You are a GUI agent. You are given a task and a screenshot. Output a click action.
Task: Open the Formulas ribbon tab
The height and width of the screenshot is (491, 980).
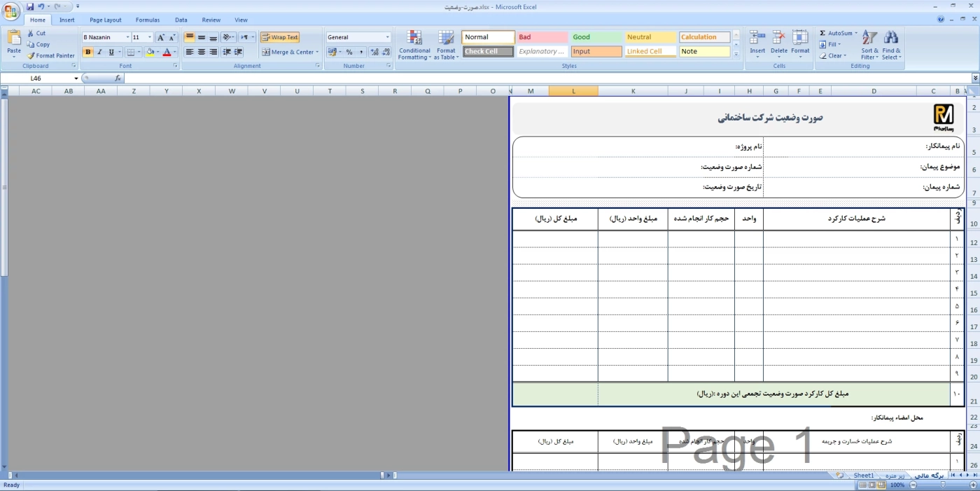[x=148, y=20]
